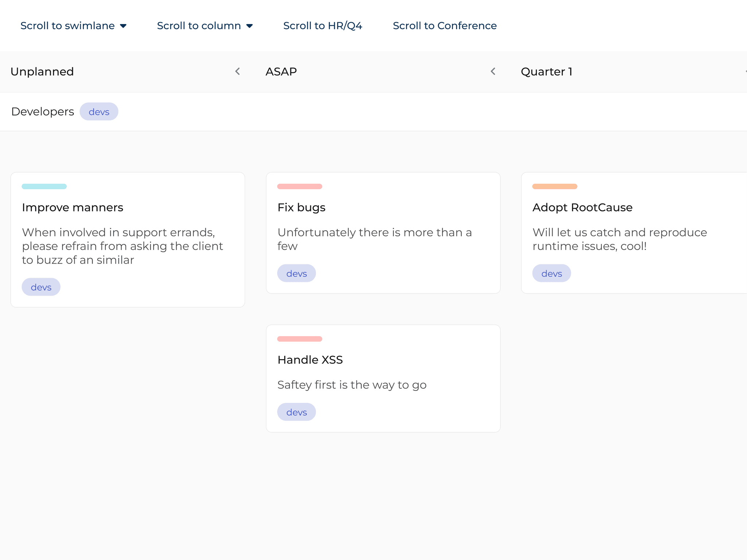Click the devs tag on Fix bugs card
747x560 pixels.
[297, 273]
